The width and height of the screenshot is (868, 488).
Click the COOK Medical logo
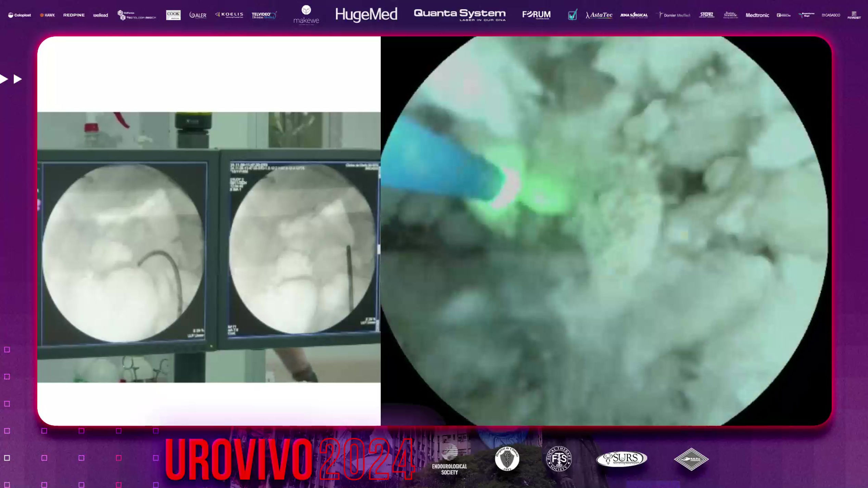pyautogui.click(x=173, y=15)
